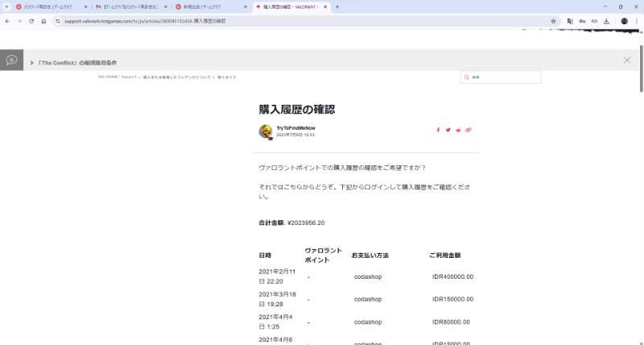Open the tab search dropdown arrow

click(x=6, y=6)
